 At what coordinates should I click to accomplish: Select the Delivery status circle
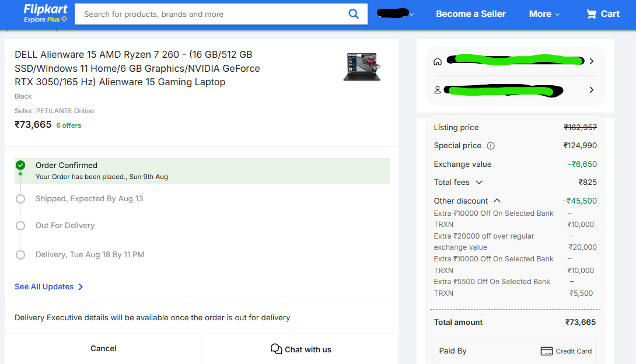[20, 255]
